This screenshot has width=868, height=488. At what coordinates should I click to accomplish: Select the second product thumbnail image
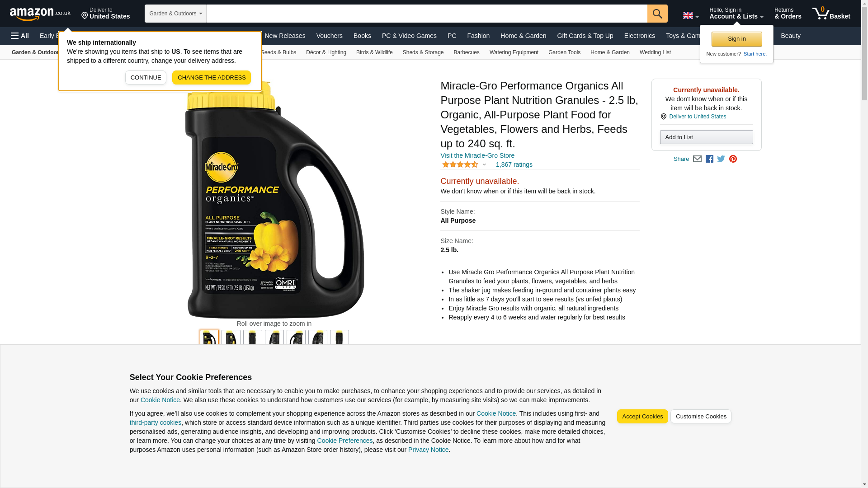(x=231, y=338)
